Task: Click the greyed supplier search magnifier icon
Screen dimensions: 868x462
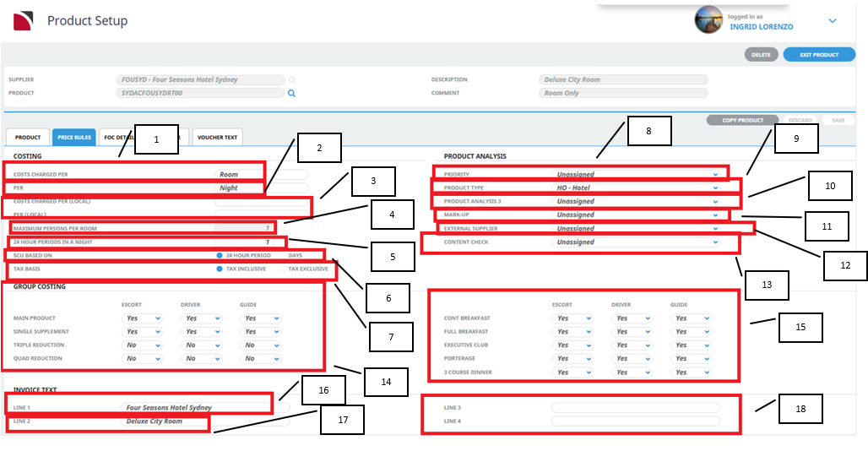Action: [292, 79]
